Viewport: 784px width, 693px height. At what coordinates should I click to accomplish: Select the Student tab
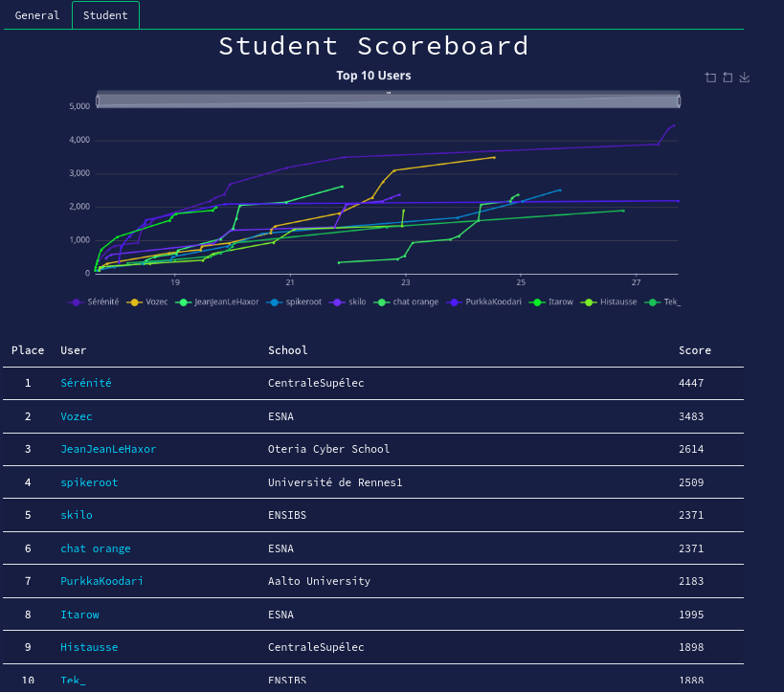(x=105, y=15)
